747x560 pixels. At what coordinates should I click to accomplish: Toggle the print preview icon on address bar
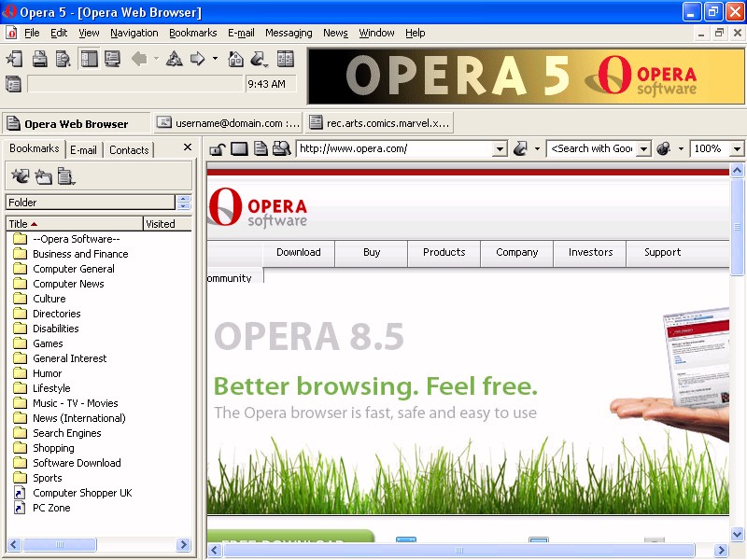click(282, 149)
